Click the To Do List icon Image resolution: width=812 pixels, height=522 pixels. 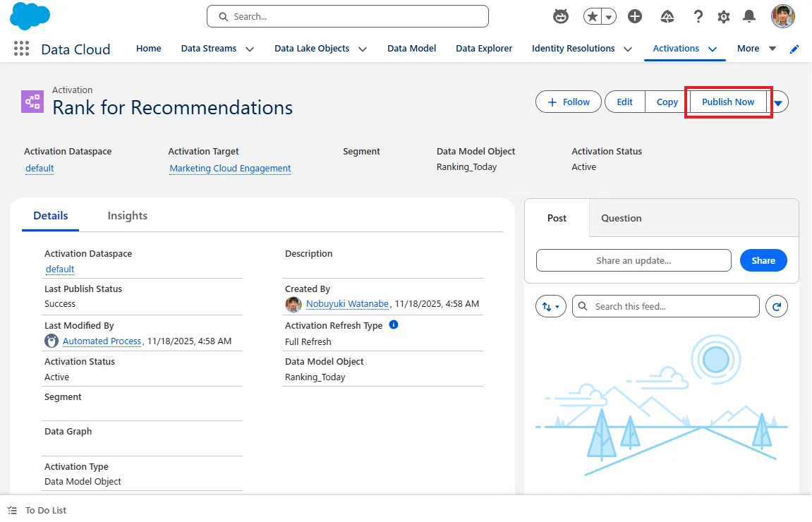pos(13,510)
